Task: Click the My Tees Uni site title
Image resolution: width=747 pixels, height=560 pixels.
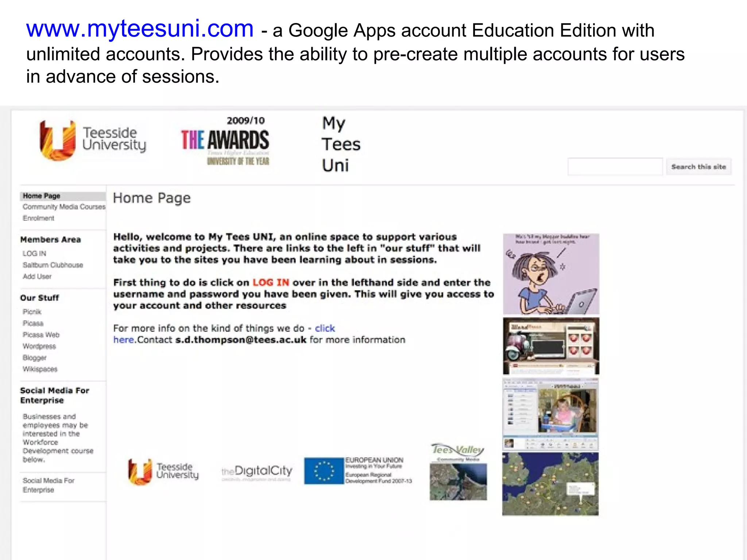Action: tap(341, 144)
